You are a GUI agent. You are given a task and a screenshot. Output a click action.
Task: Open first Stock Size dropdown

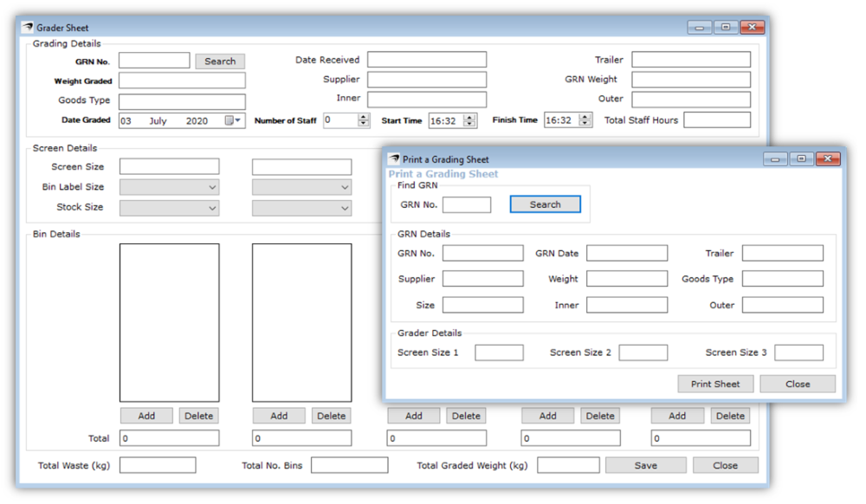170,208
